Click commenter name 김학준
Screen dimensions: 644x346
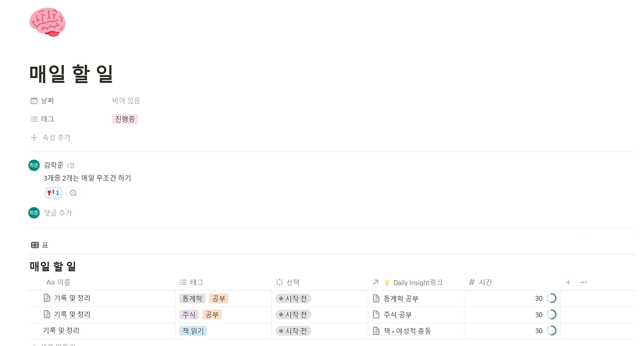(x=54, y=165)
